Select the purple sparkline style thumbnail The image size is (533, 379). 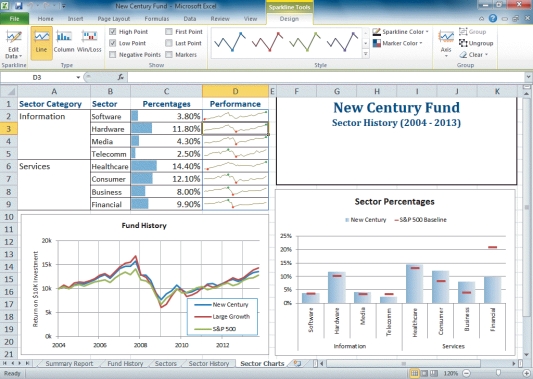pos(342,42)
